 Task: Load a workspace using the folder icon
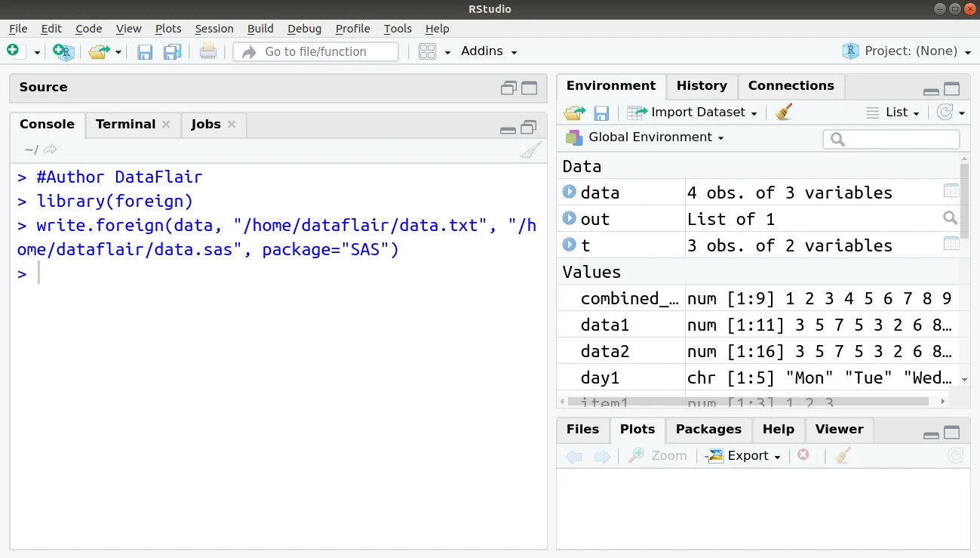coord(574,112)
